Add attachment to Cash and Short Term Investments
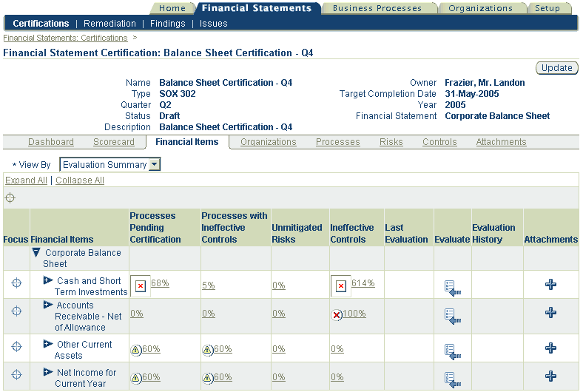The height and width of the screenshot is (392, 583). click(550, 285)
